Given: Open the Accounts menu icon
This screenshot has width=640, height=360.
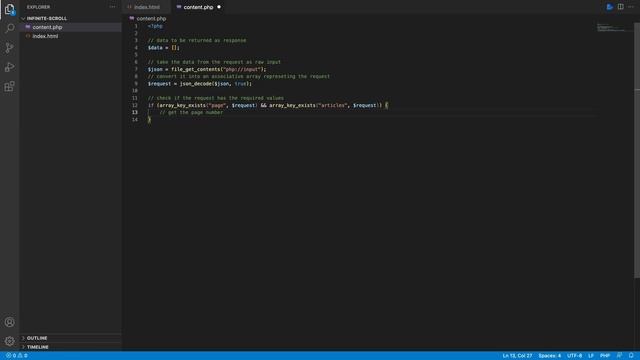Looking at the screenshot, I should 9,322.
